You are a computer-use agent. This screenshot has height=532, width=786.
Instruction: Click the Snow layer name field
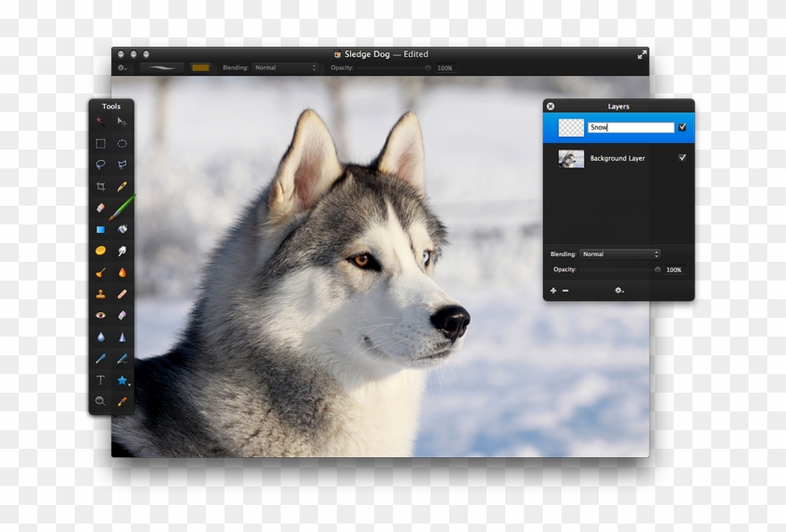(x=631, y=127)
